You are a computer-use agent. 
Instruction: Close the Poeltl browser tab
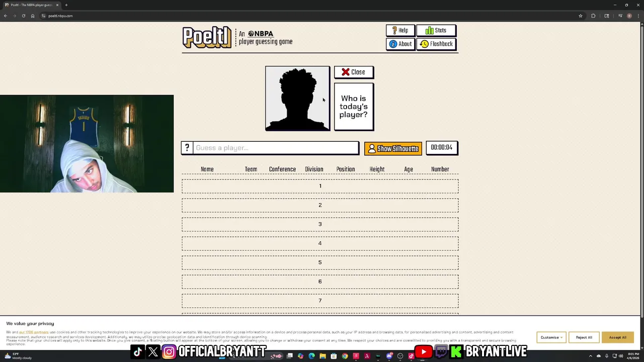coord(57,5)
